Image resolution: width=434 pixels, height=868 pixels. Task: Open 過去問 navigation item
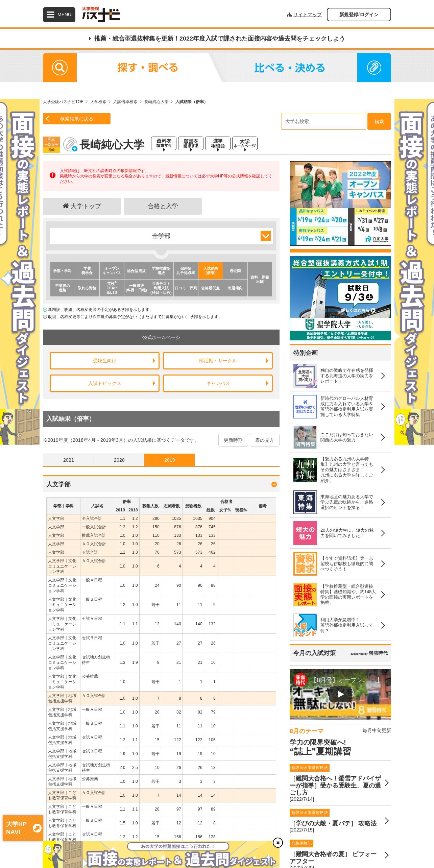[x=235, y=271]
